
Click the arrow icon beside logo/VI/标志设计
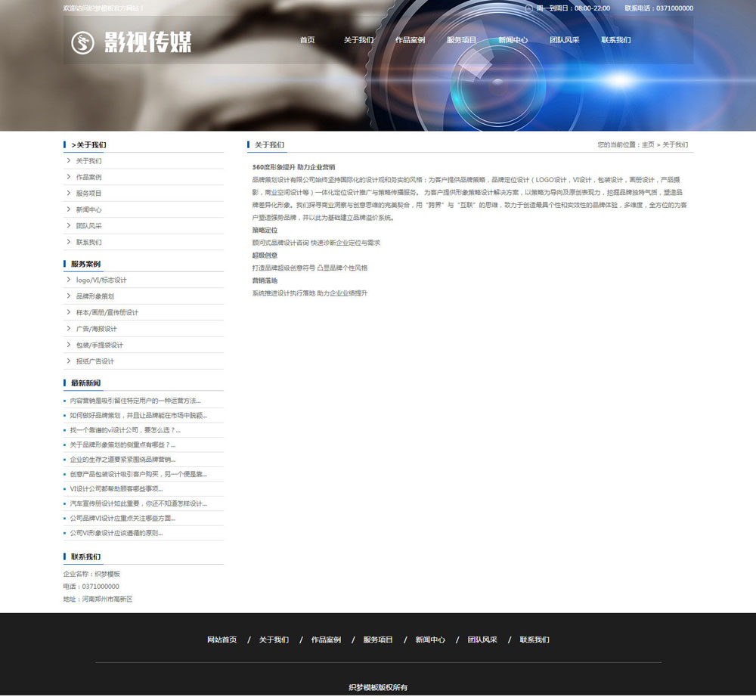coord(68,280)
